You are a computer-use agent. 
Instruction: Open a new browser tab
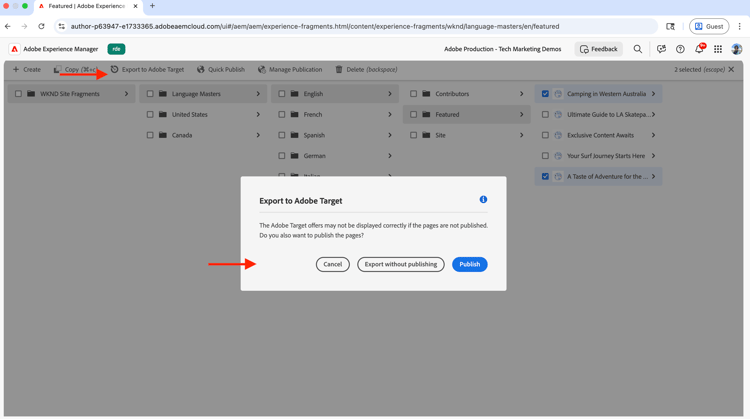[x=152, y=6]
